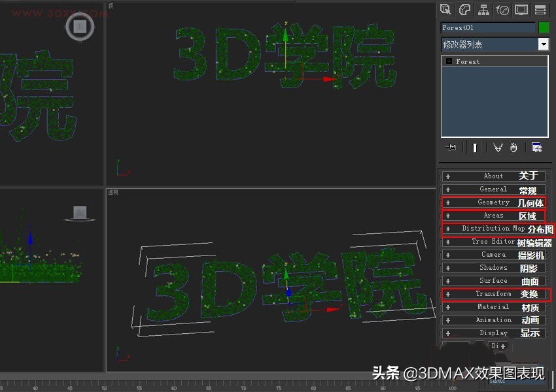The height and width of the screenshot is (392, 556).
Task: Toggle Show End Result for the stack
Action: pos(474,148)
